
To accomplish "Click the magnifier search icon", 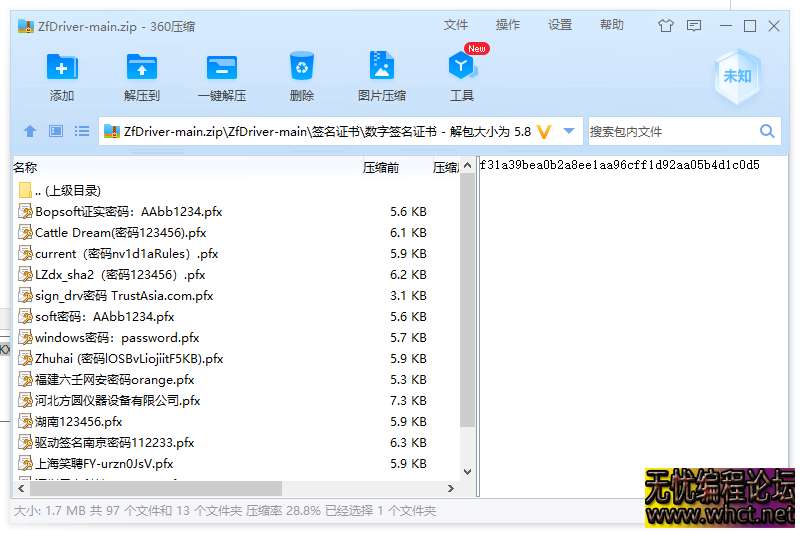I will [x=767, y=131].
